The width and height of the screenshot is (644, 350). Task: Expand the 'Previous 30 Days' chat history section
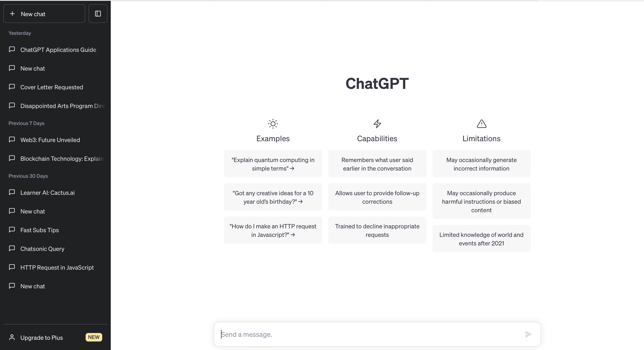pyautogui.click(x=28, y=175)
